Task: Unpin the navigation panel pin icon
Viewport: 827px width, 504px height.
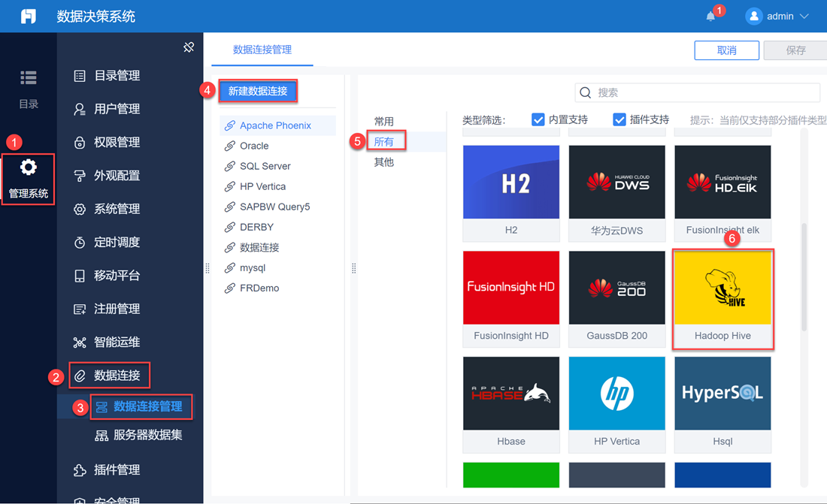Action: click(x=188, y=47)
